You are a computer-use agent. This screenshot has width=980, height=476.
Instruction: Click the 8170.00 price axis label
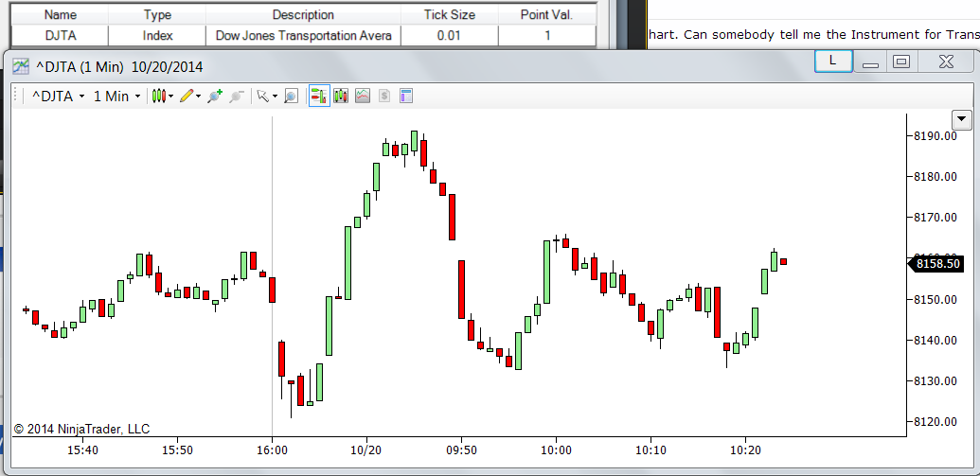point(935,218)
